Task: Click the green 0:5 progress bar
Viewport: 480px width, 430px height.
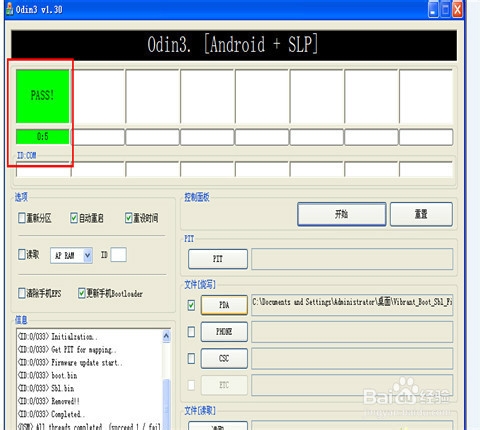Action: pyautogui.click(x=43, y=137)
